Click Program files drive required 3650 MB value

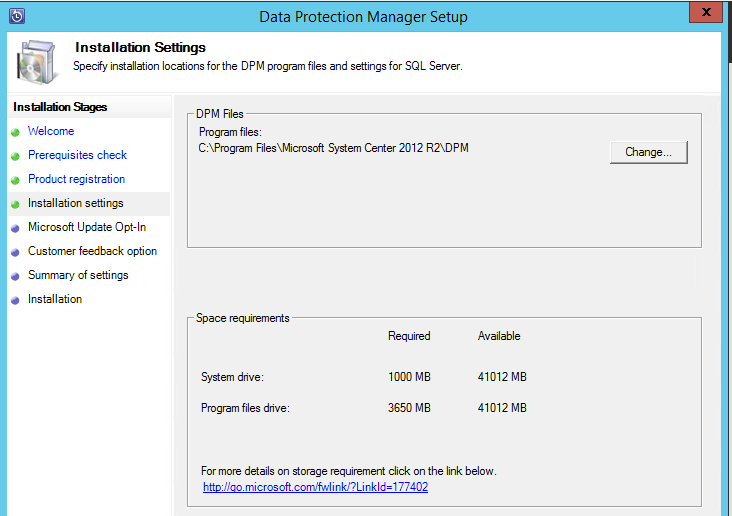[x=409, y=408]
